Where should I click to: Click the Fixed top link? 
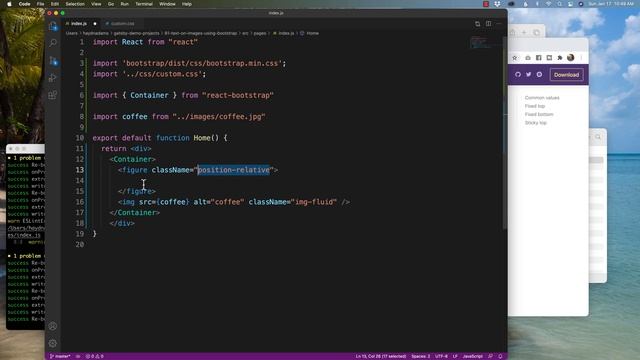[x=535, y=106]
